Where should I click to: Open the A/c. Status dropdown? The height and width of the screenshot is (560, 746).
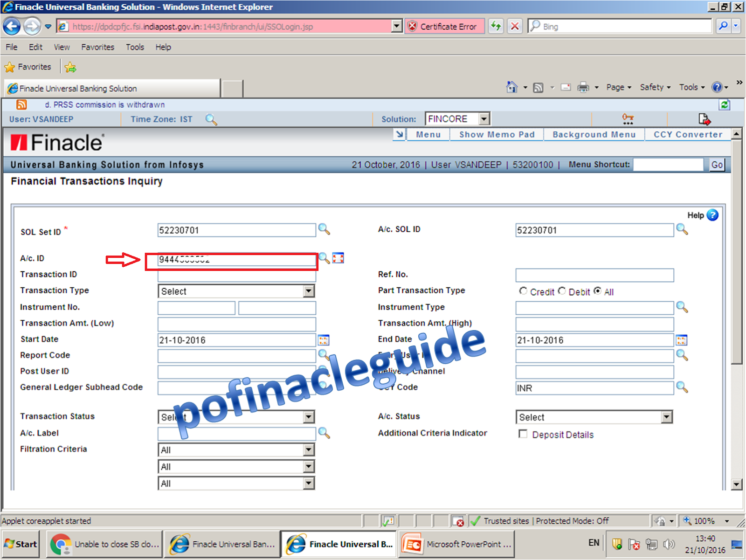(x=667, y=416)
